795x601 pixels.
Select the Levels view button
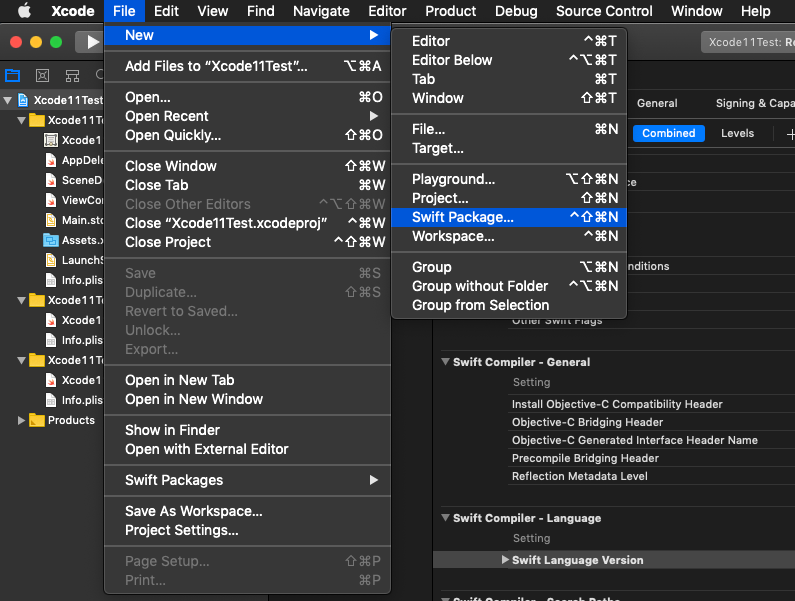coord(737,133)
